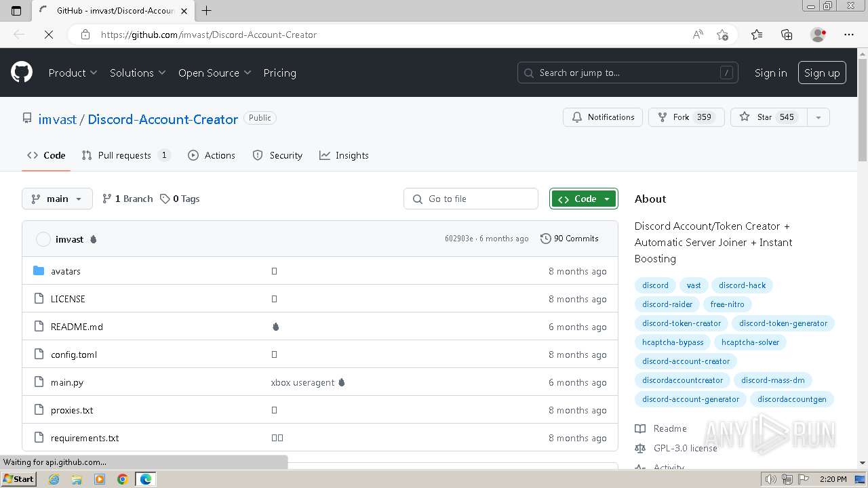Open the browser tab actions menu icon
This screenshot has height=488, width=868.
click(16, 10)
